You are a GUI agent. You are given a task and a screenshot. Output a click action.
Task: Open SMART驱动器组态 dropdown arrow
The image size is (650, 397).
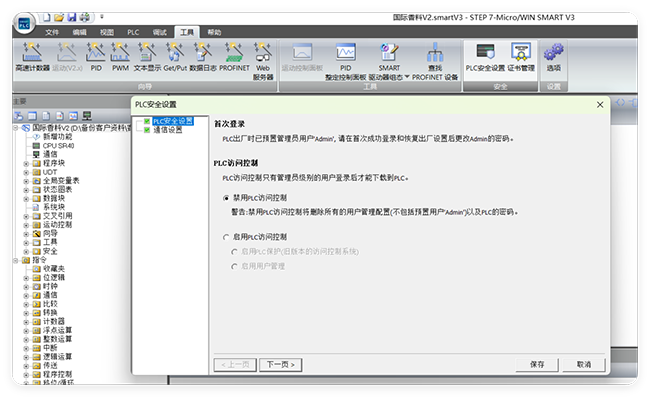[407, 77]
